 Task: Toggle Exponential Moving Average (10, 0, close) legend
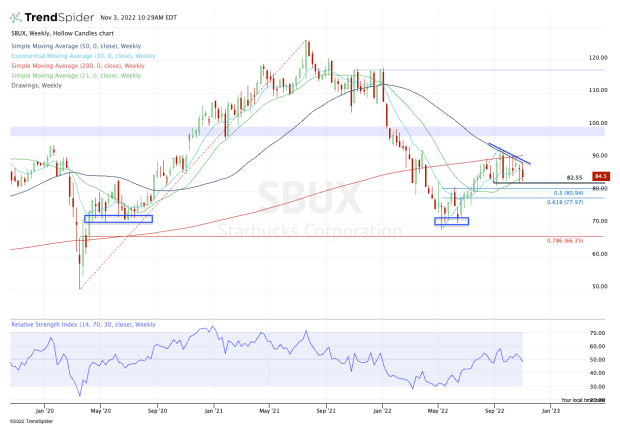tap(83, 56)
